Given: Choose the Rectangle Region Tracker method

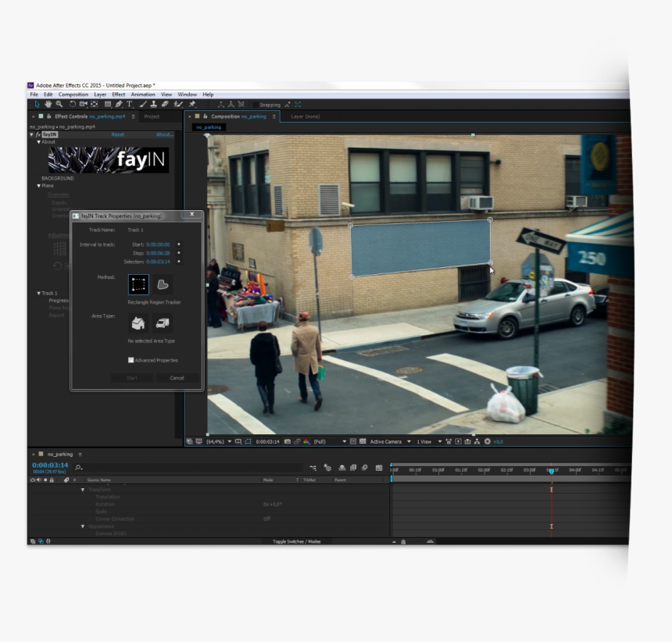Looking at the screenshot, I should coord(138,284).
